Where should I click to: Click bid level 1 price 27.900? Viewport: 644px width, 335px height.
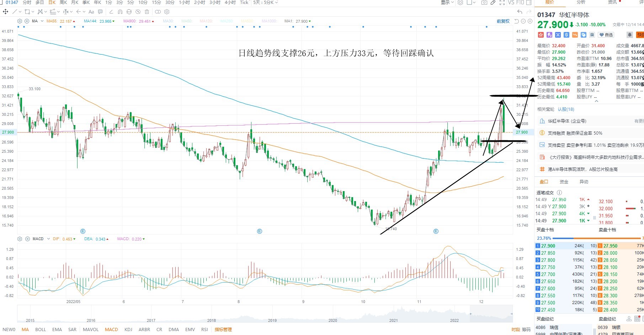click(x=548, y=246)
